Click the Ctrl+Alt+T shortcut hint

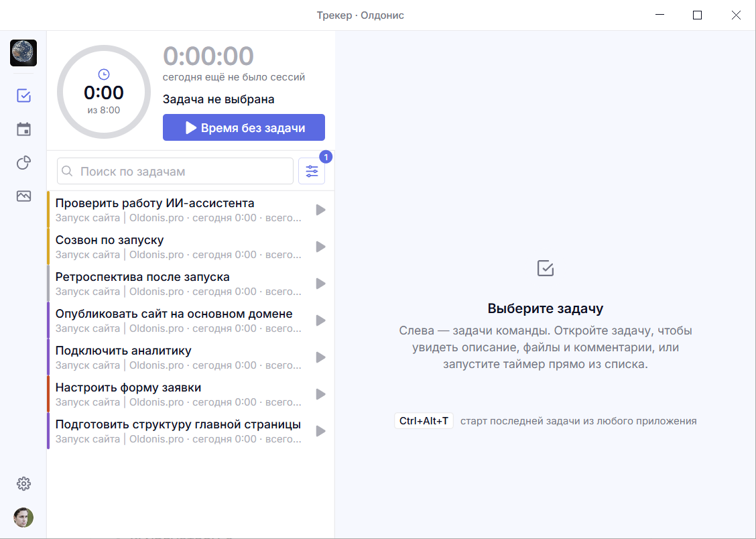click(424, 421)
